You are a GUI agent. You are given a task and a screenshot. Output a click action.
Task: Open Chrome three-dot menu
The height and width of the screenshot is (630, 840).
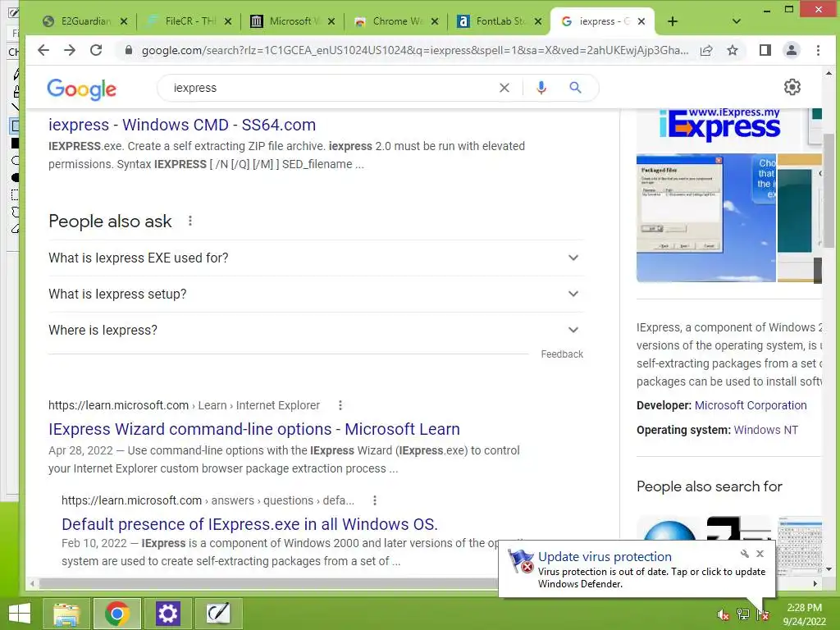(x=818, y=50)
